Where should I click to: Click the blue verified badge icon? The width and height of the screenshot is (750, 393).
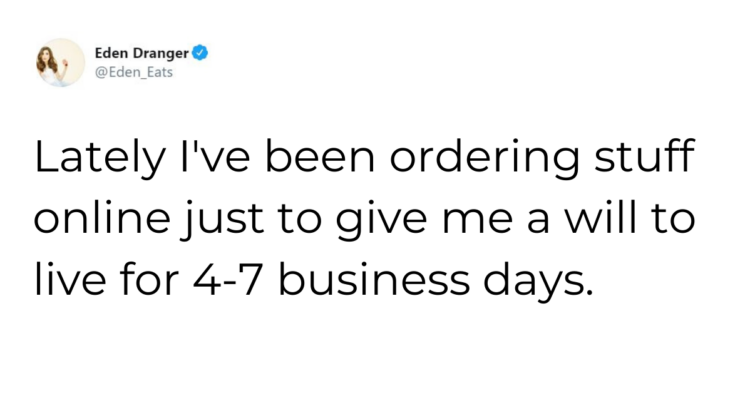pyautogui.click(x=200, y=53)
